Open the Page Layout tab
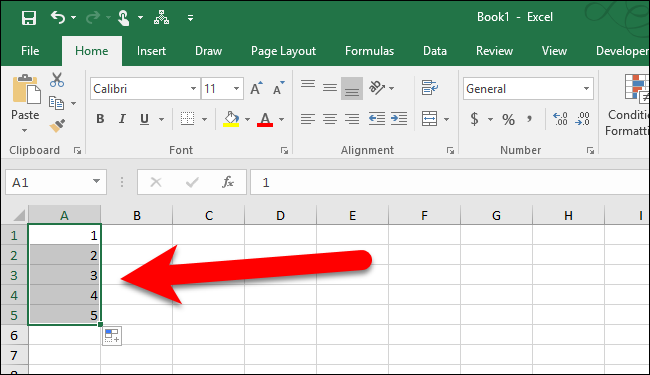The image size is (650, 375). point(283,51)
